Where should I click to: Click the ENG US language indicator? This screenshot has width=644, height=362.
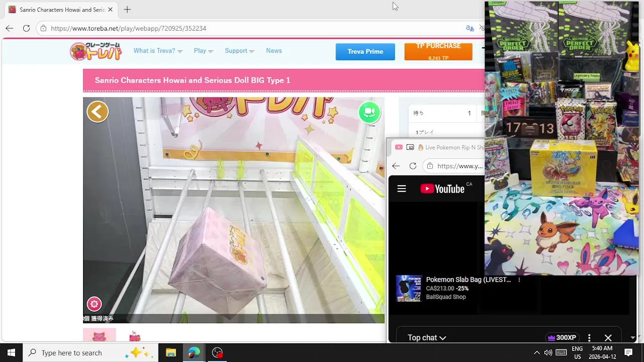pos(577,352)
